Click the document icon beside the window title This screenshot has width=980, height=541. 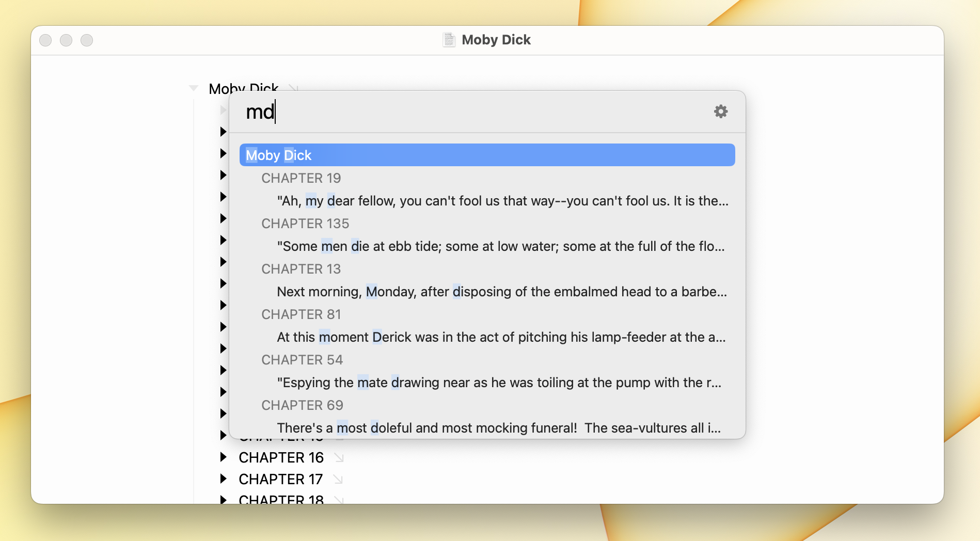tap(449, 40)
